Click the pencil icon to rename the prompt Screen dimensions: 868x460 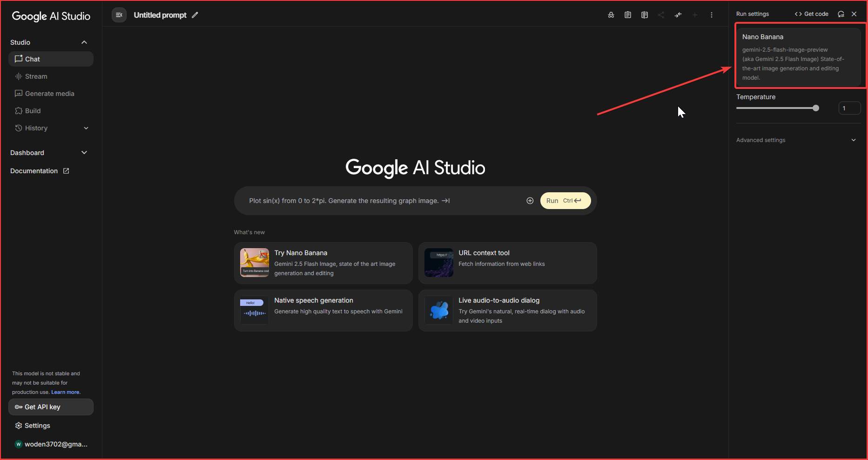(x=195, y=15)
